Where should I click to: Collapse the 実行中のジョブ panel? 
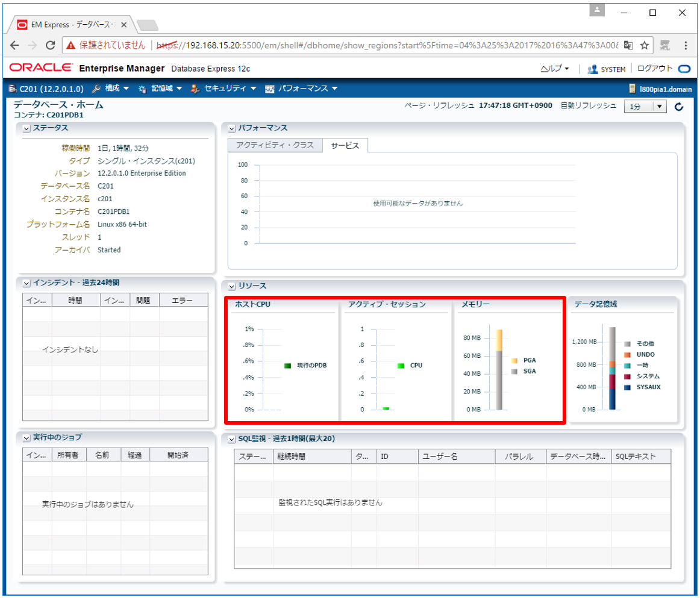[27, 438]
